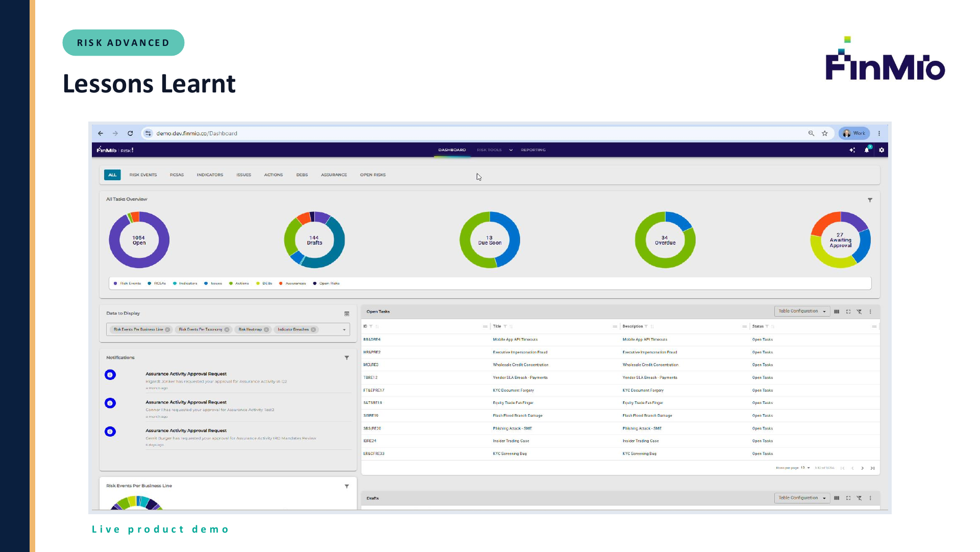
Task: Click the AI sparkle icon in navbar
Action: click(852, 150)
